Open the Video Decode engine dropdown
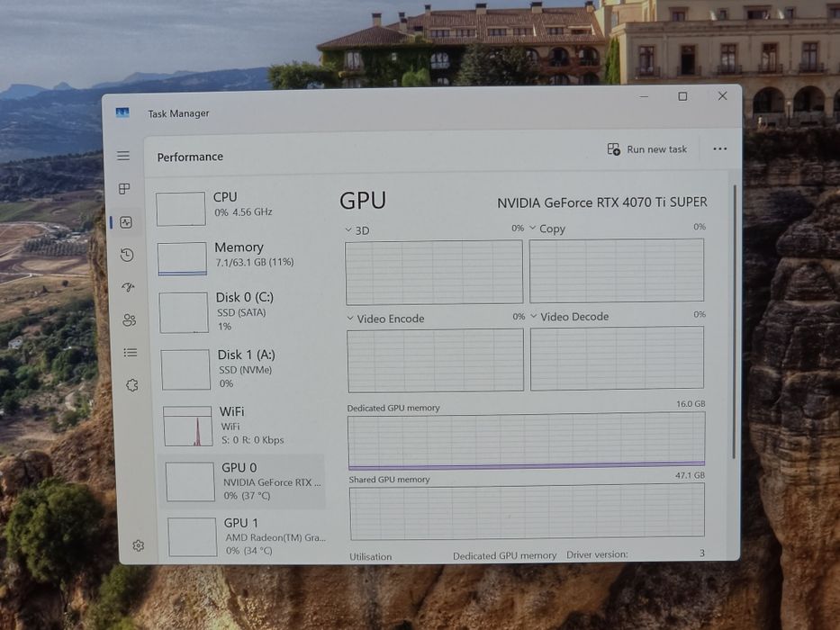The height and width of the screenshot is (630, 840). tap(534, 316)
